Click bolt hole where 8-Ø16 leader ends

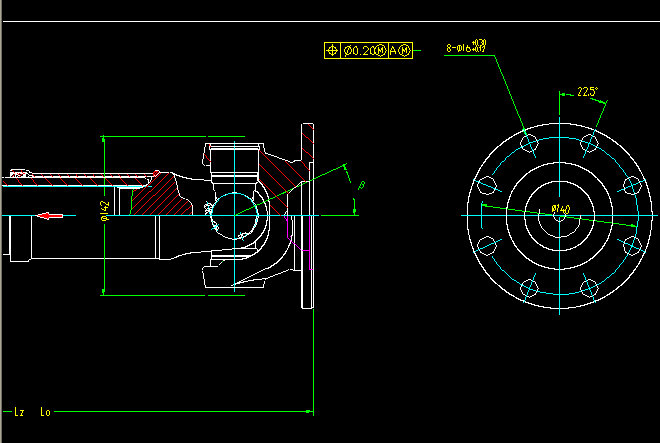529,144
